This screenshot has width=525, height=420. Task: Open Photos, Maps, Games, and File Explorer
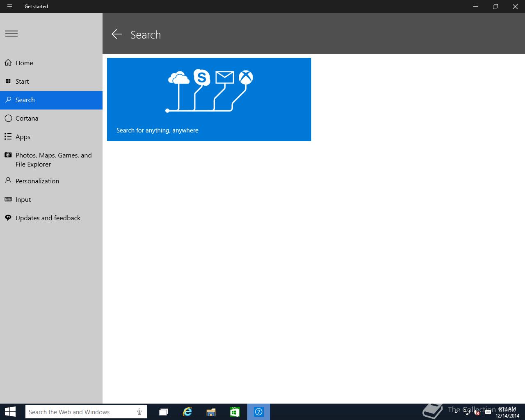(51, 160)
